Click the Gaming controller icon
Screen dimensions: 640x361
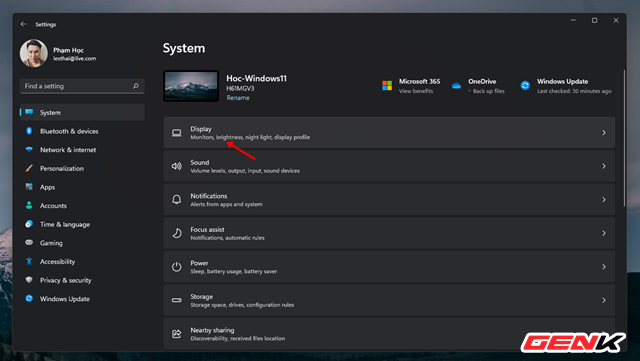(x=29, y=243)
